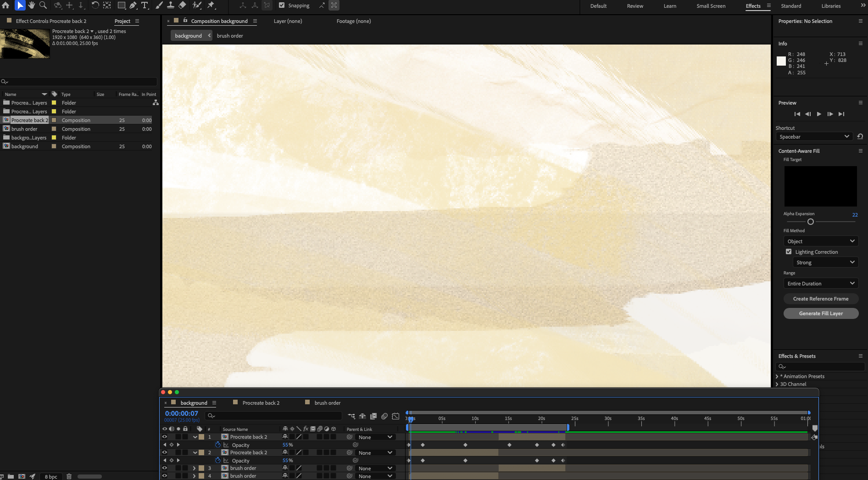Click the 8 bpc color depth button
This screenshot has height=480, width=868.
pyautogui.click(x=51, y=477)
